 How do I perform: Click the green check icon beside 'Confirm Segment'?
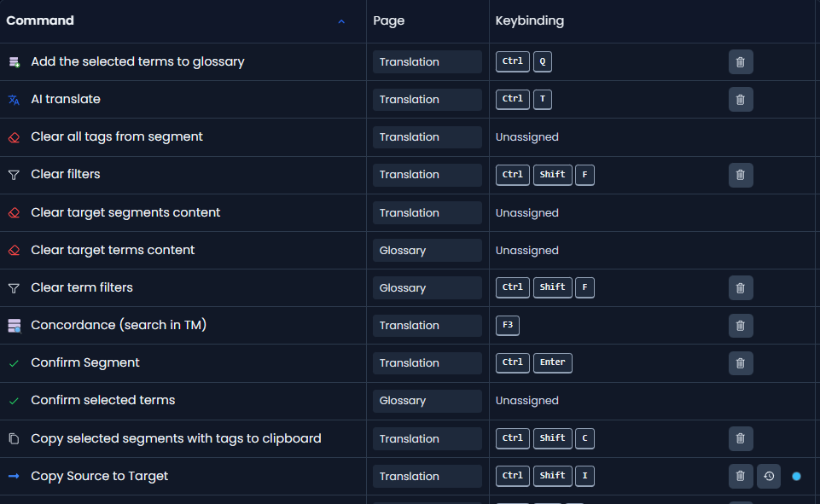pyautogui.click(x=14, y=362)
